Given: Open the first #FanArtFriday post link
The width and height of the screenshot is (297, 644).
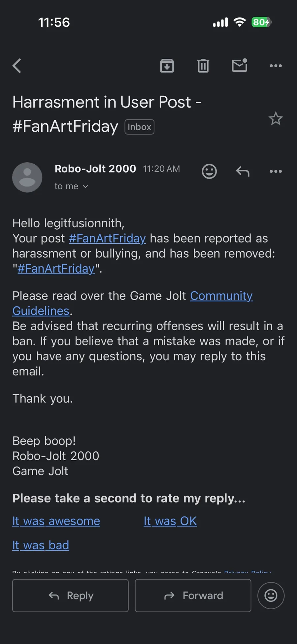Looking at the screenshot, I should (x=107, y=238).
